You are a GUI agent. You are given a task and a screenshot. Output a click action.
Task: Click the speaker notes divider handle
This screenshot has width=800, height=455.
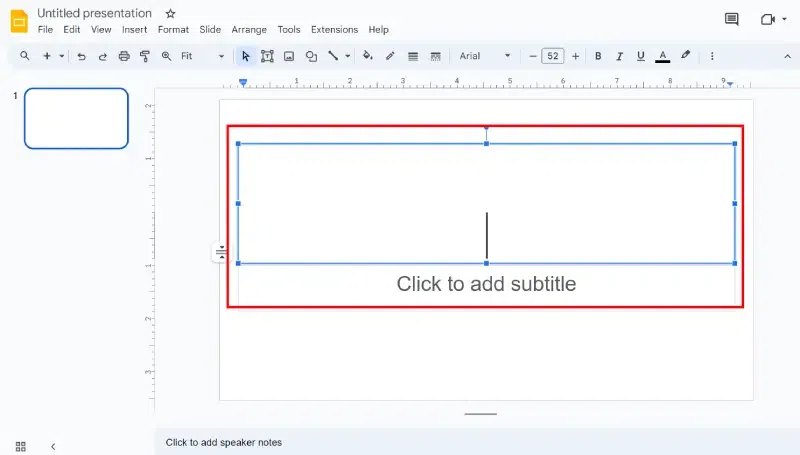tap(481, 414)
